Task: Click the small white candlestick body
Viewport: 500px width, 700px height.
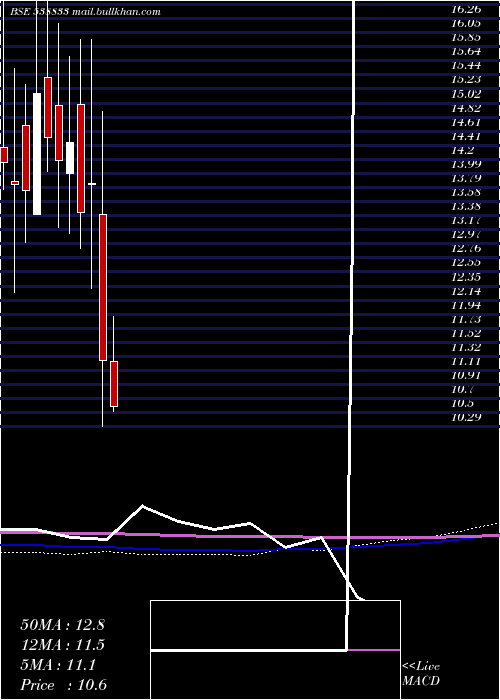Action: coord(70,158)
